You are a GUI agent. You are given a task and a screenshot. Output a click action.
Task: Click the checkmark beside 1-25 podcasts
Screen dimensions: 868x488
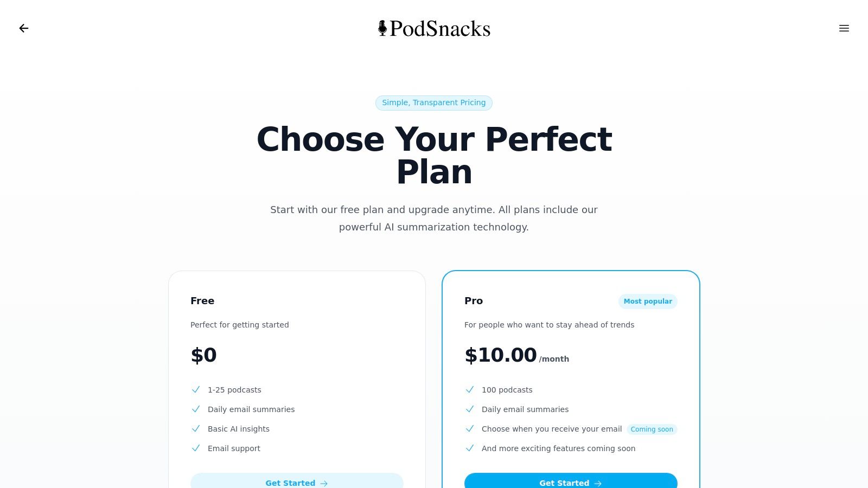point(195,389)
